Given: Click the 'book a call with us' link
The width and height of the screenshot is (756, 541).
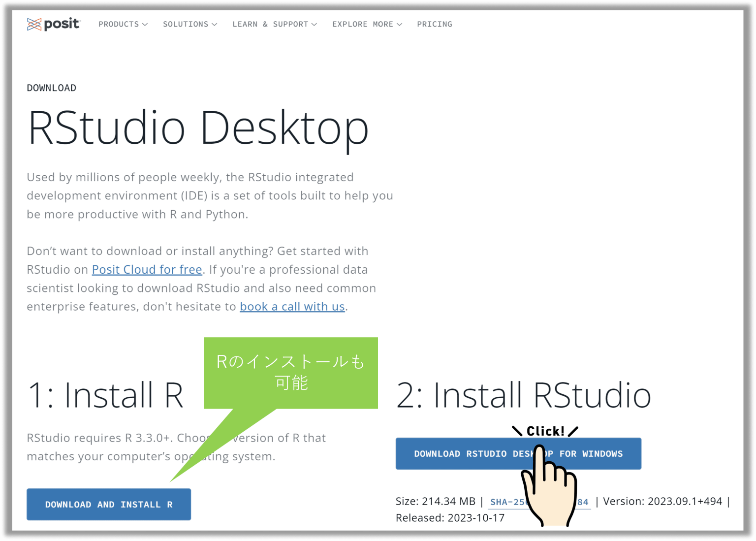Looking at the screenshot, I should click(292, 306).
